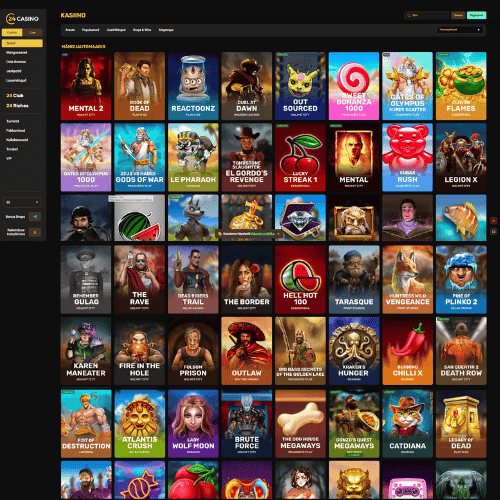Open the VIP sidebar item

coord(9,158)
